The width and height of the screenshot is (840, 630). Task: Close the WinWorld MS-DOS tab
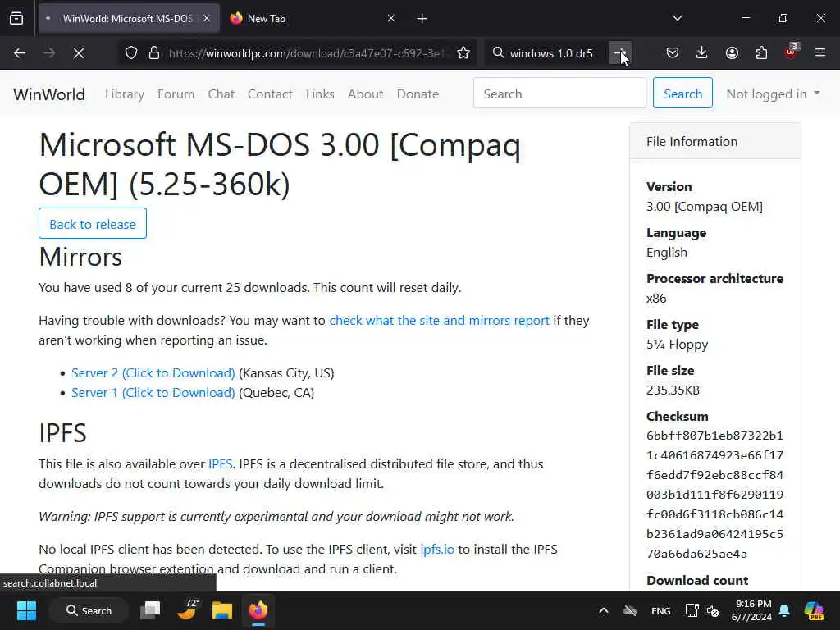point(206,18)
